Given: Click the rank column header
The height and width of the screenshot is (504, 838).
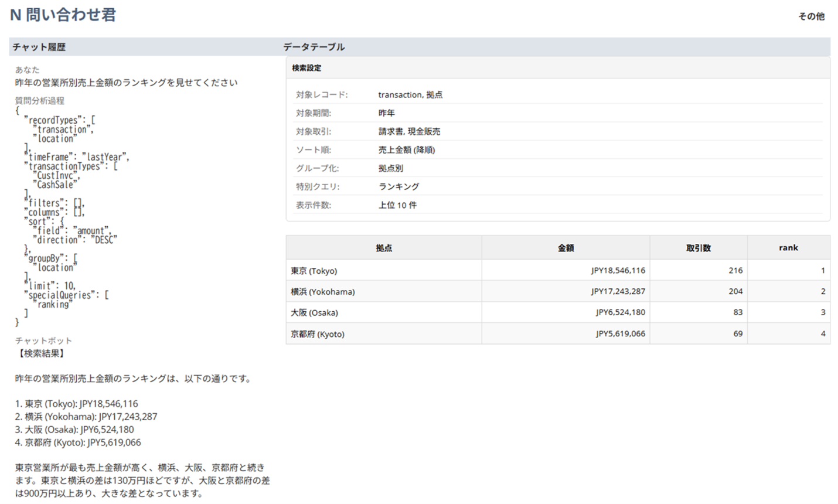Looking at the screenshot, I should click(788, 247).
